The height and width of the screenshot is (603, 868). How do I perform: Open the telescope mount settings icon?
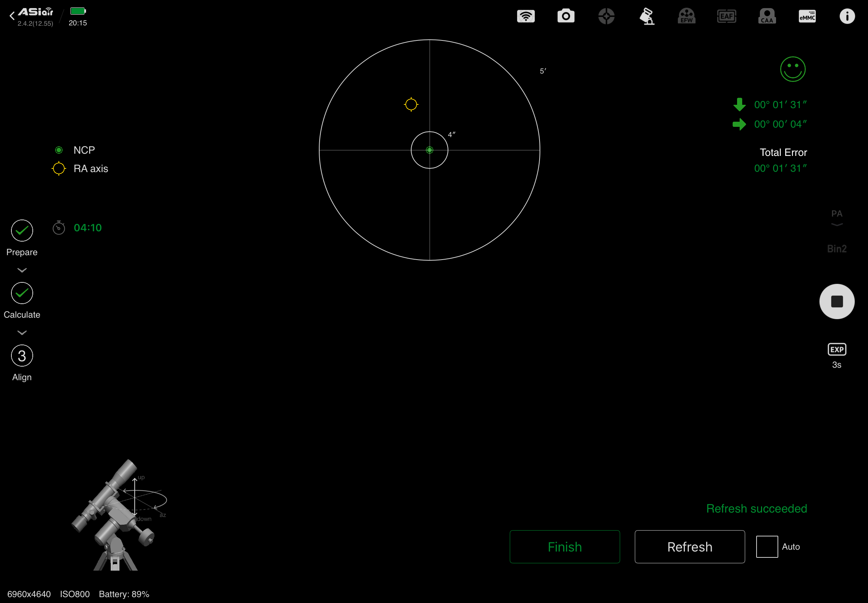(647, 16)
